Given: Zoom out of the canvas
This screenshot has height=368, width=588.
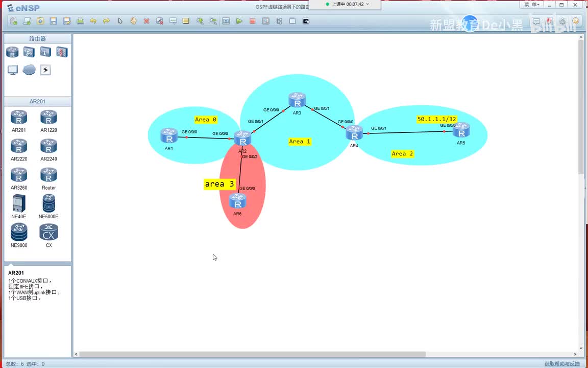Looking at the screenshot, I should pyautogui.click(x=213, y=21).
